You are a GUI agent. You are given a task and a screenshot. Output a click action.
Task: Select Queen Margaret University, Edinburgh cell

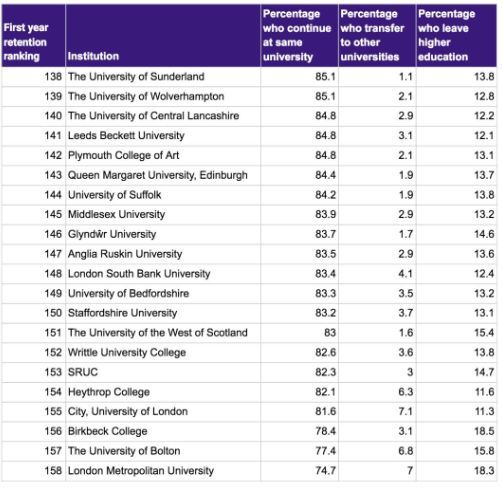click(x=163, y=175)
